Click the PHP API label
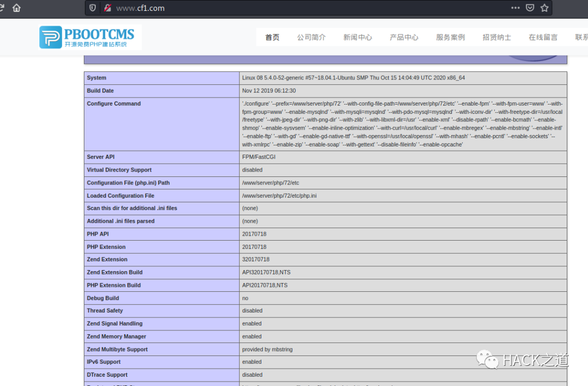 tap(97, 234)
